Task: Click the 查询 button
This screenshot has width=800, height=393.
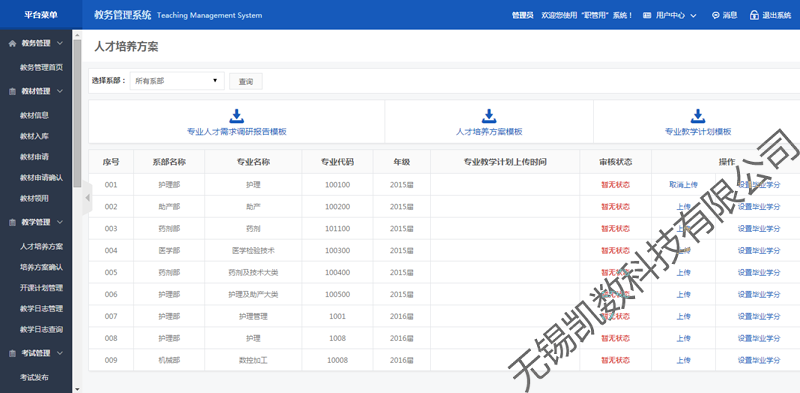Action: coord(246,81)
